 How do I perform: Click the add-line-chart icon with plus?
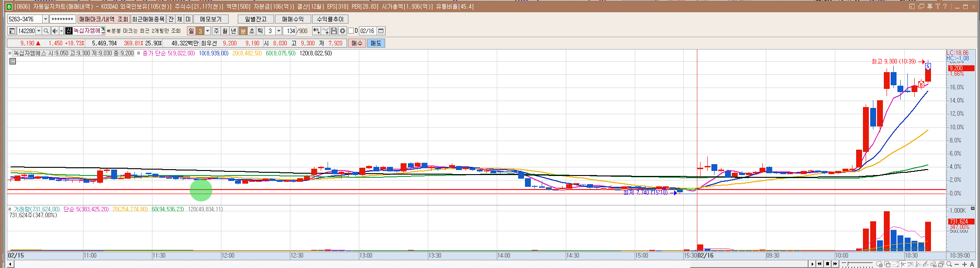tap(325, 31)
